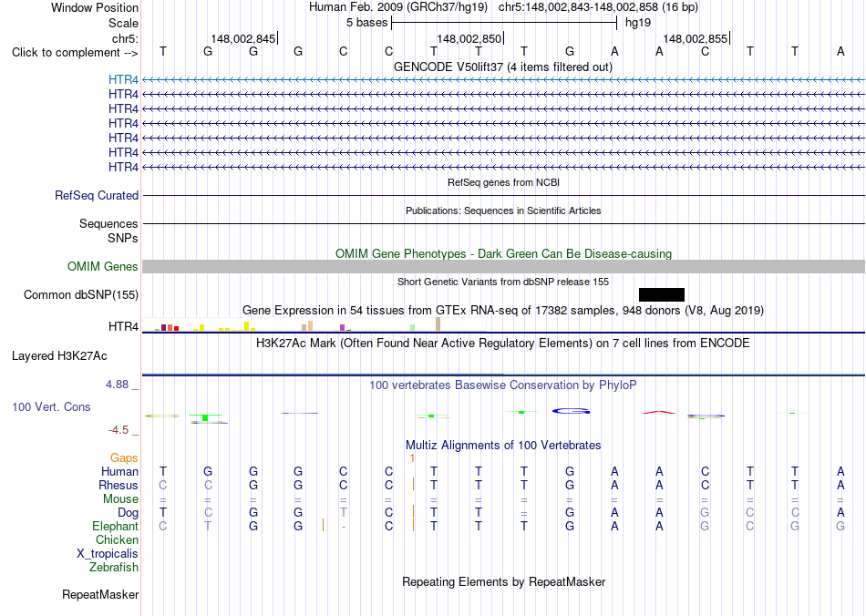Screen dimensions: 866x616
Task: Open Common dbSNP(155) track label
Action: [81, 294]
